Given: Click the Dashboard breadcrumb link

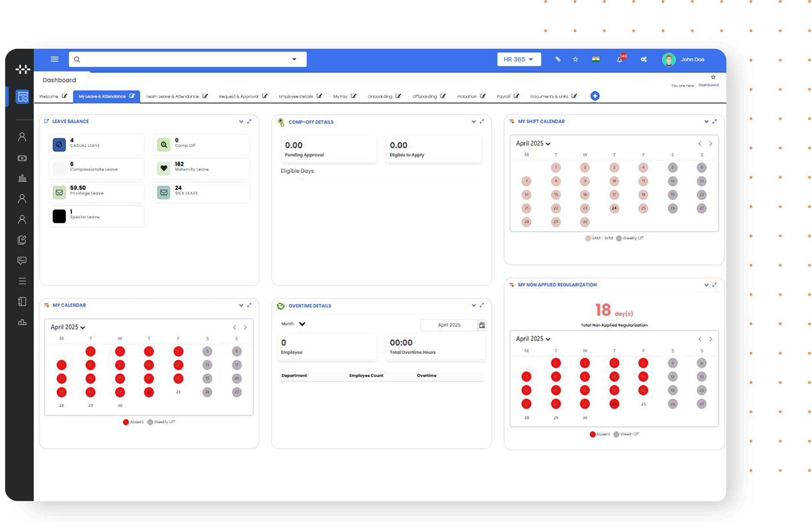Looking at the screenshot, I should (709, 85).
